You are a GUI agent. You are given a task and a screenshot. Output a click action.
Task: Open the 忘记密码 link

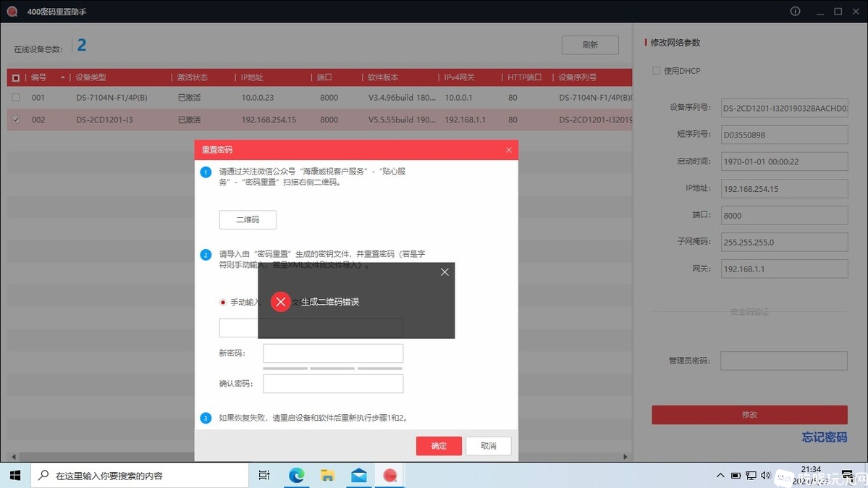[825, 437]
